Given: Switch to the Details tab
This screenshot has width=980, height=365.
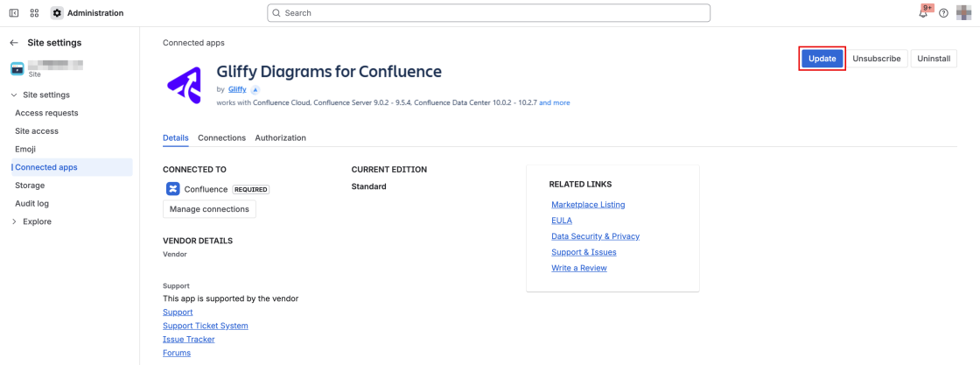Looking at the screenshot, I should click(176, 137).
